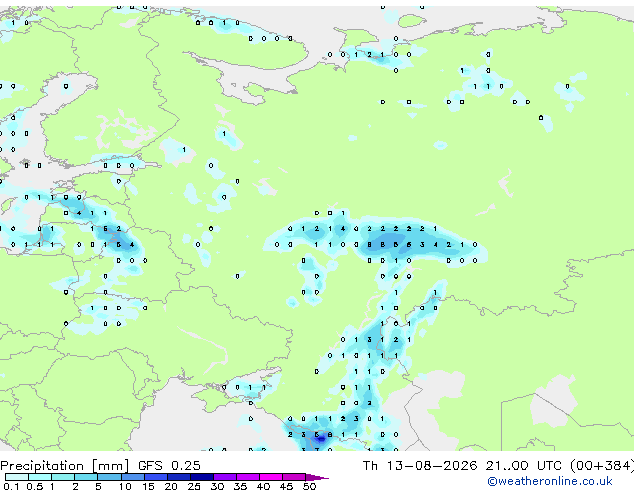Click the legend label 35
634x490 pixels.
pyautogui.click(x=240, y=486)
